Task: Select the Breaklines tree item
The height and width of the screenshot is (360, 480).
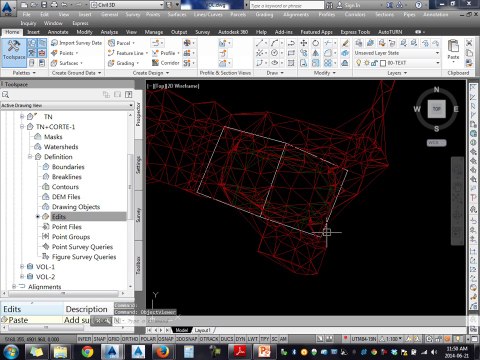Action: (67, 177)
